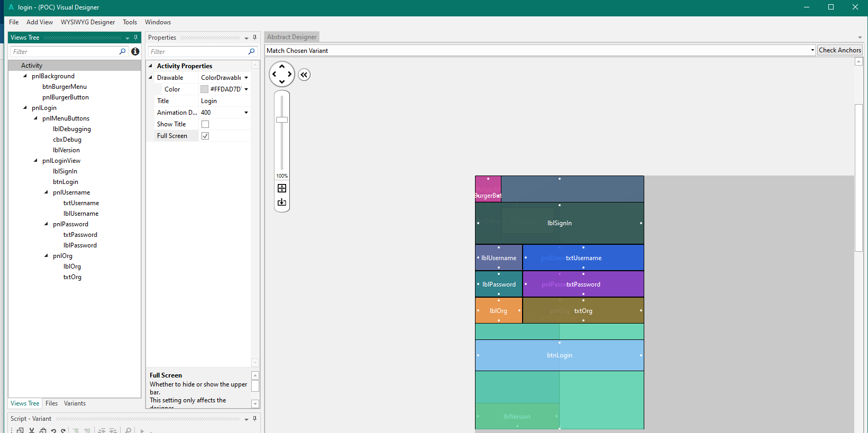Click the Views Tree filter search icon

(123, 51)
